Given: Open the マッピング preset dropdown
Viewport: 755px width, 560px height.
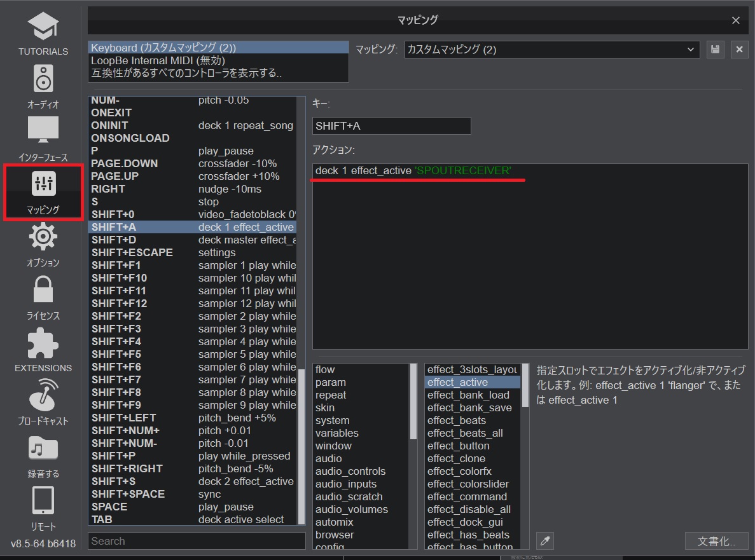Looking at the screenshot, I should pos(552,49).
